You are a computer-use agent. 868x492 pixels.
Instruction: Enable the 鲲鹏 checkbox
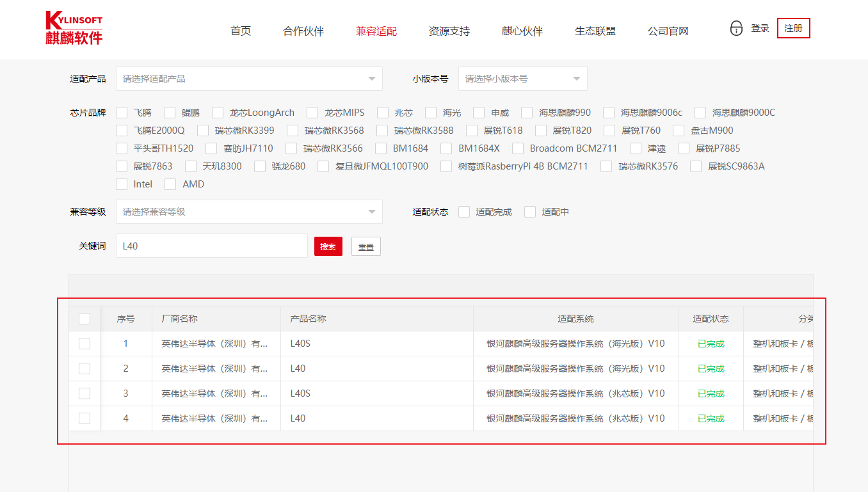[170, 113]
